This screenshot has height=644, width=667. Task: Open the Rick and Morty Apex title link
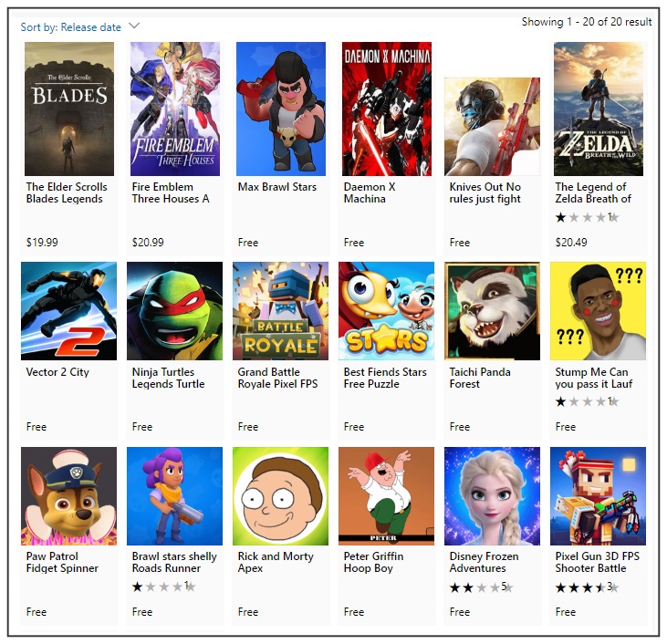[276, 562]
